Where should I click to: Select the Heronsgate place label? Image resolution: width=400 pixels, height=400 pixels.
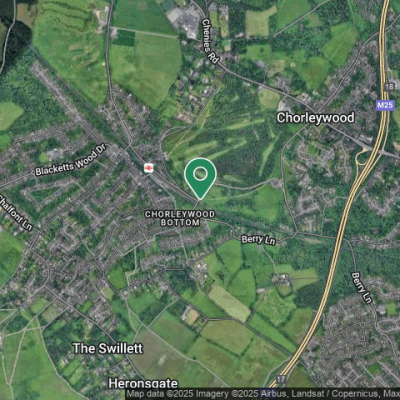[x=143, y=384]
